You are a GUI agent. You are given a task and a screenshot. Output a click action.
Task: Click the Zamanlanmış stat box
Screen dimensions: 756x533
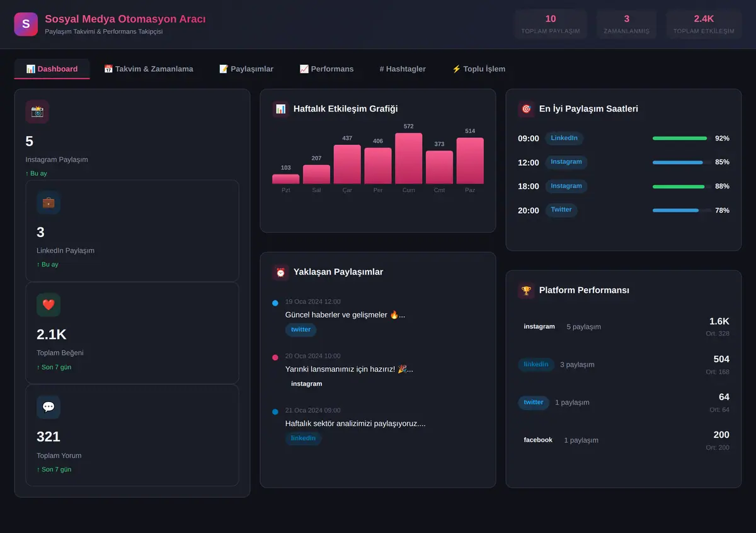[x=627, y=24]
